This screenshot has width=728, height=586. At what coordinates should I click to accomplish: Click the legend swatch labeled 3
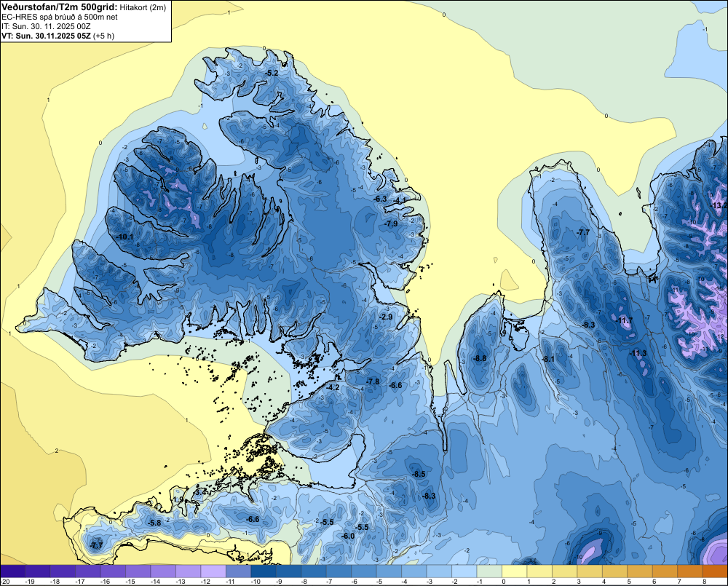tap(590, 571)
